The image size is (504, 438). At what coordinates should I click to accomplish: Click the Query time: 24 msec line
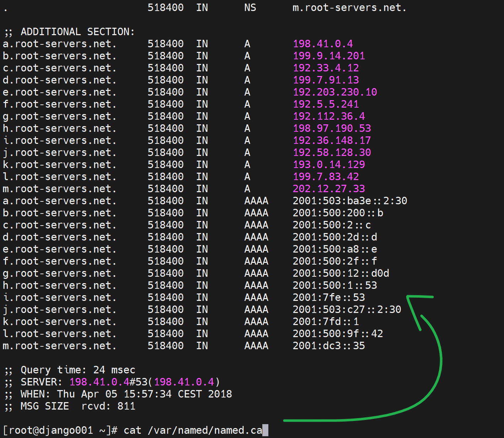70,370
